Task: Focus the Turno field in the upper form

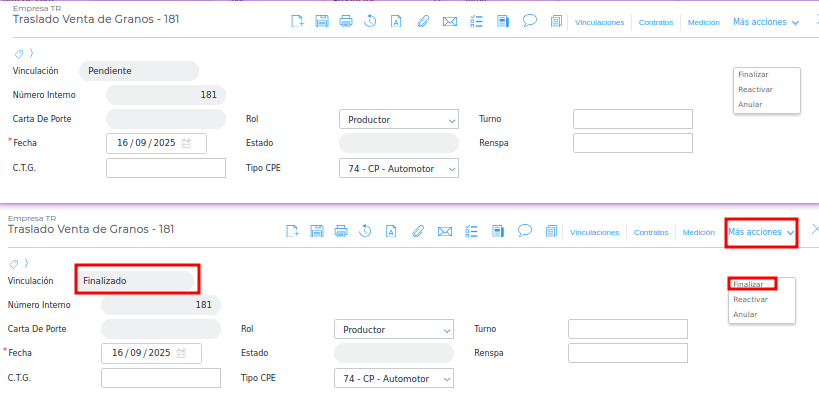Action: pos(633,119)
